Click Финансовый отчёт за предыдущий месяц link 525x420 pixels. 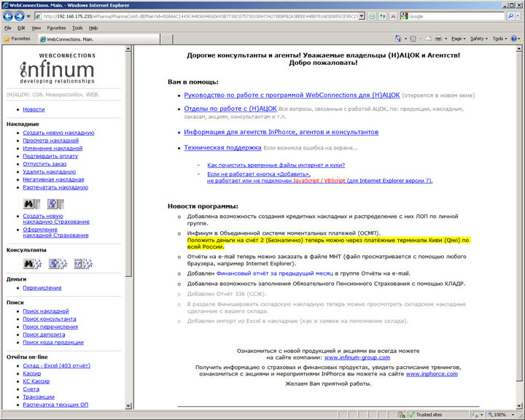pos(275,273)
